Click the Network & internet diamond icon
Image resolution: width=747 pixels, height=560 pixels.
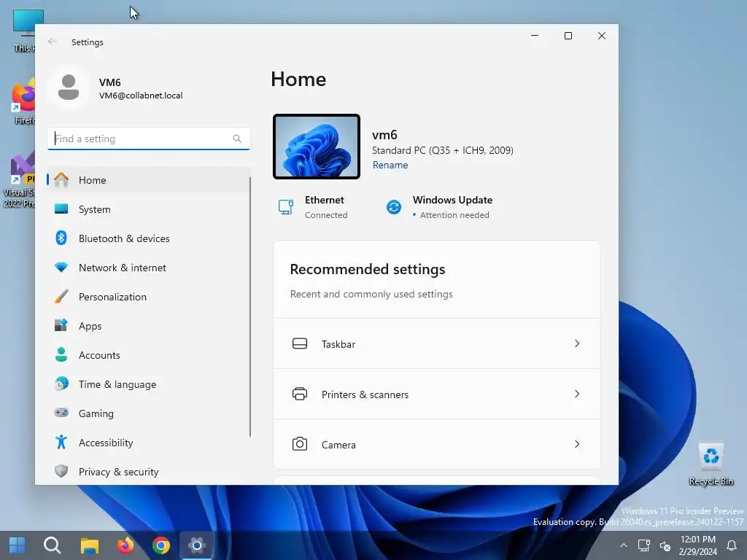(61, 268)
